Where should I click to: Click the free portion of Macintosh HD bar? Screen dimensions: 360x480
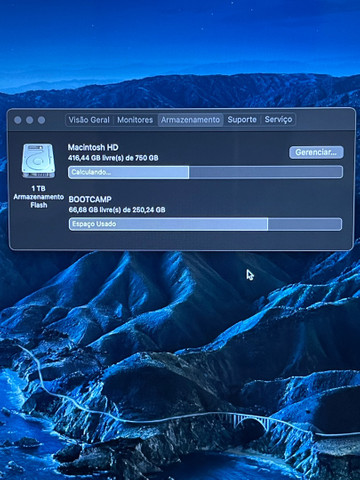[x=266, y=172]
